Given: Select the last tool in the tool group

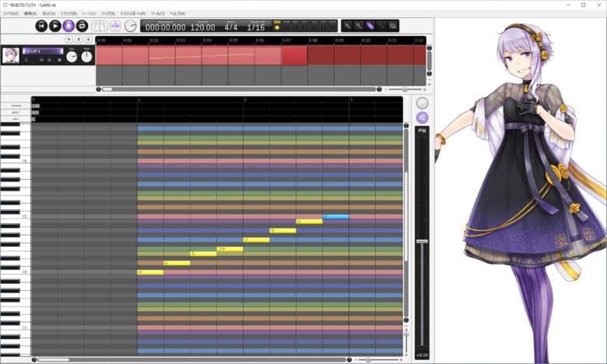Looking at the screenshot, I should [x=392, y=26].
